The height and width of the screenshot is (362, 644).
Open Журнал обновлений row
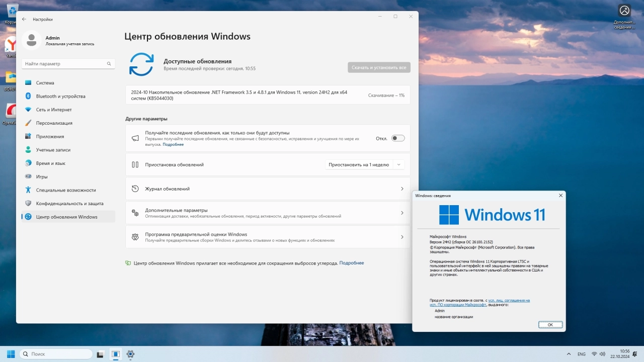click(268, 189)
